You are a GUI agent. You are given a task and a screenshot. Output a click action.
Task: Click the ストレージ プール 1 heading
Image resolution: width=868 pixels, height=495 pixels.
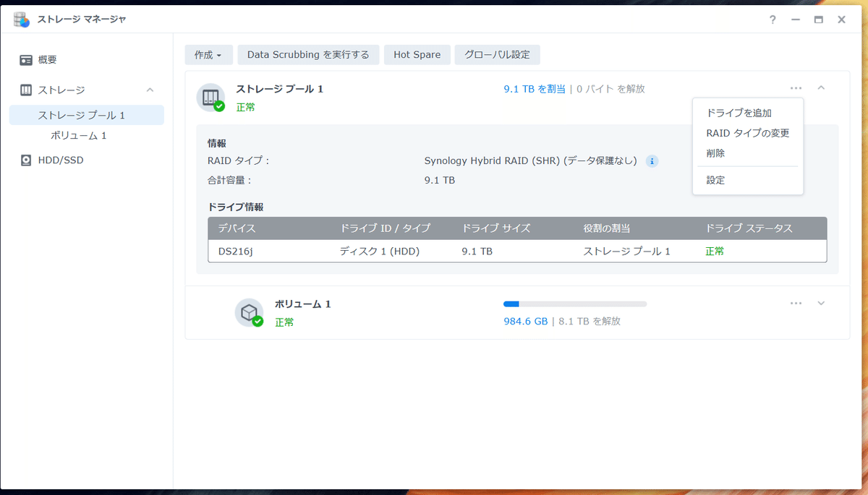point(280,89)
